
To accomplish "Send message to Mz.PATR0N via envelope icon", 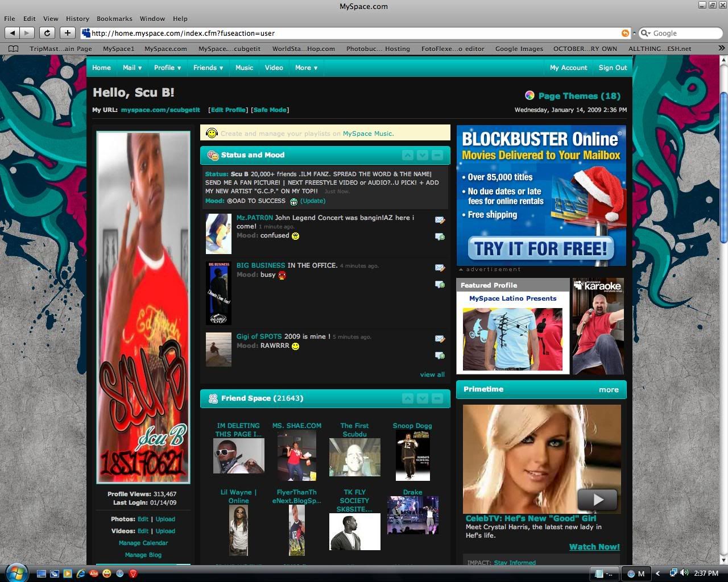I will click(440, 220).
